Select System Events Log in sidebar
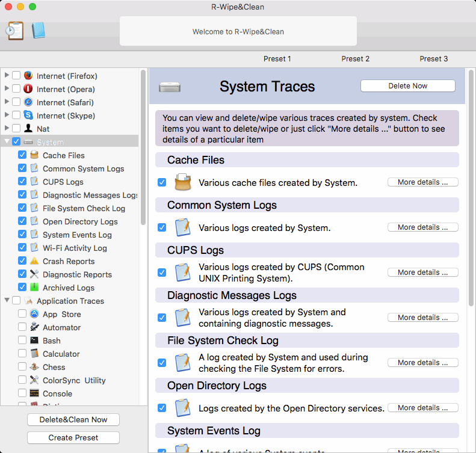Image resolution: width=476 pixels, height=453 pixels. tap(77, 235)
